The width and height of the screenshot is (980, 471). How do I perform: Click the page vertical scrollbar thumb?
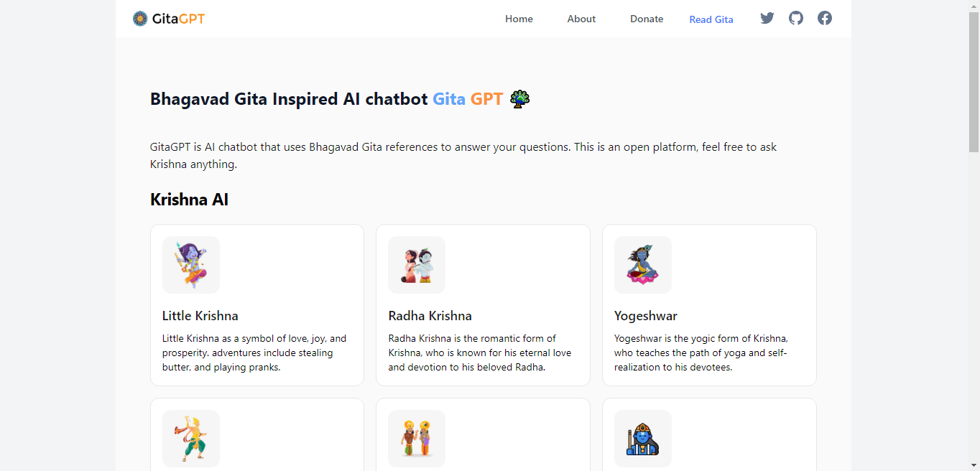tap(974, 81)
